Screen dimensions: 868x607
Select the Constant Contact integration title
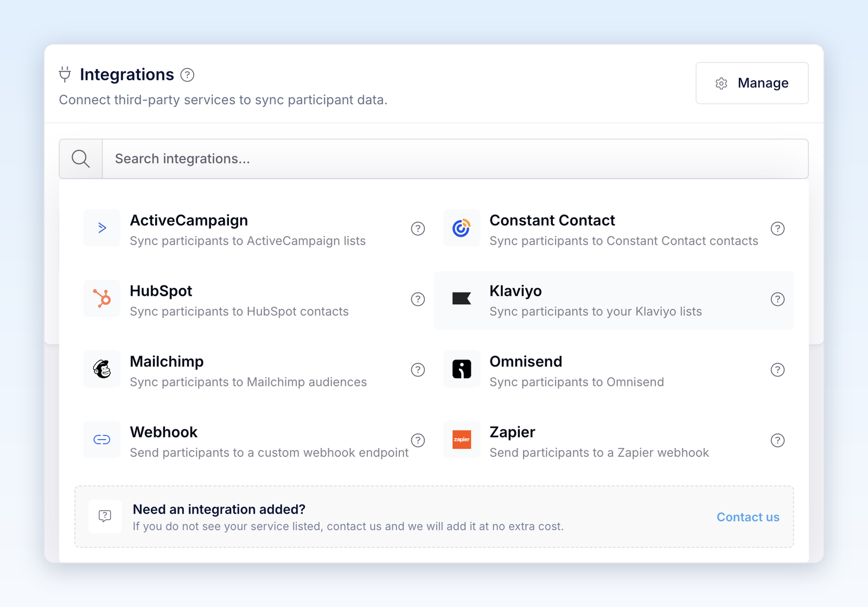[552, 220]
